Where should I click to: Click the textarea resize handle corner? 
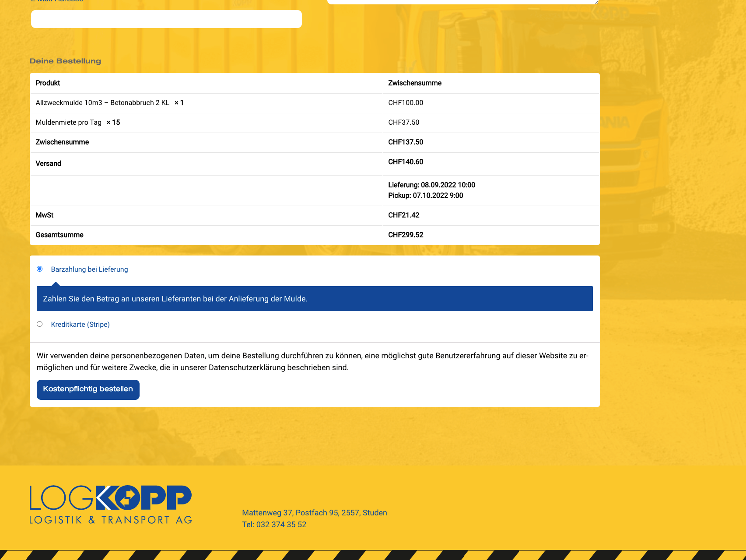(596, 2)
